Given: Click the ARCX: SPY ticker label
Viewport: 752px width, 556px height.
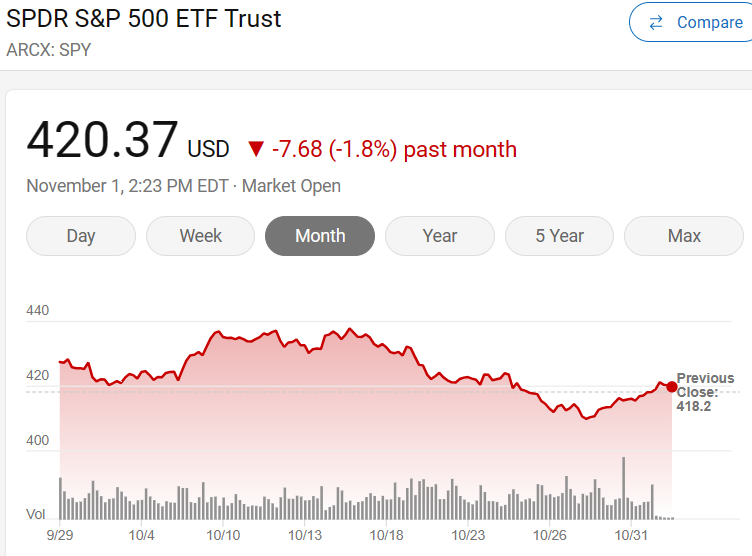Looking at the screenshot, I should click(48, 50).
